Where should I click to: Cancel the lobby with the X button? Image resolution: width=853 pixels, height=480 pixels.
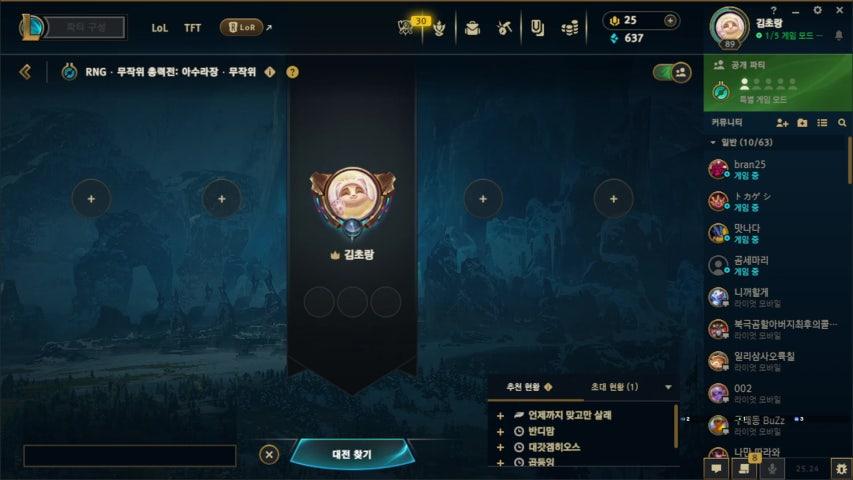coord(269,454)
